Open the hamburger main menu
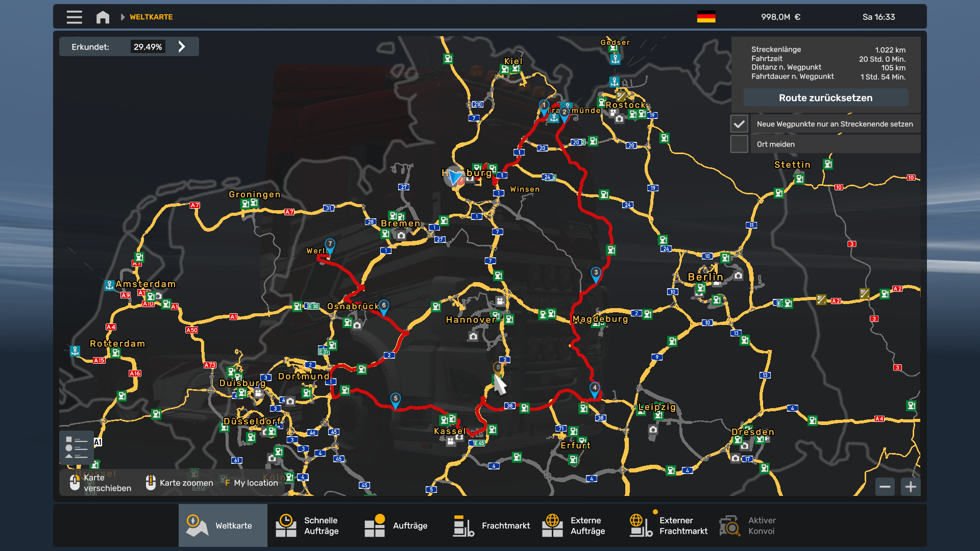This screenshot has width=980, height=551. click(74, 17)
